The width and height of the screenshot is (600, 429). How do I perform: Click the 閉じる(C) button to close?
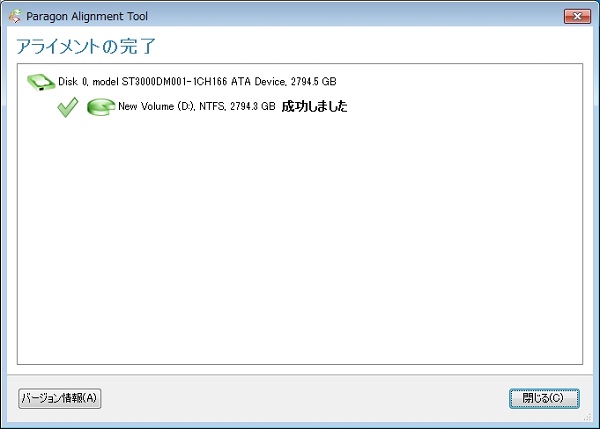[544, 398]
